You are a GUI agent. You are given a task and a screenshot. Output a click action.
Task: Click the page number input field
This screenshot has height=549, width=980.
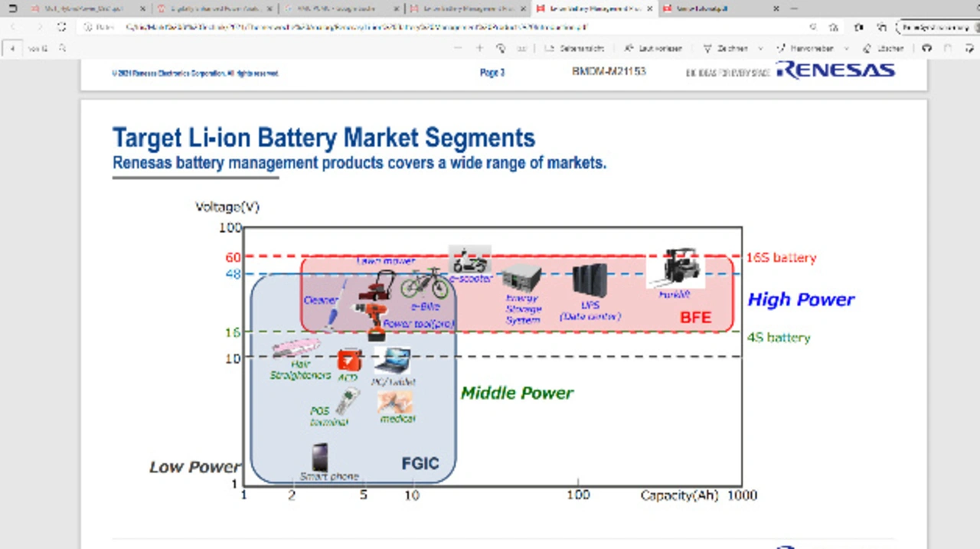point(13,48)
